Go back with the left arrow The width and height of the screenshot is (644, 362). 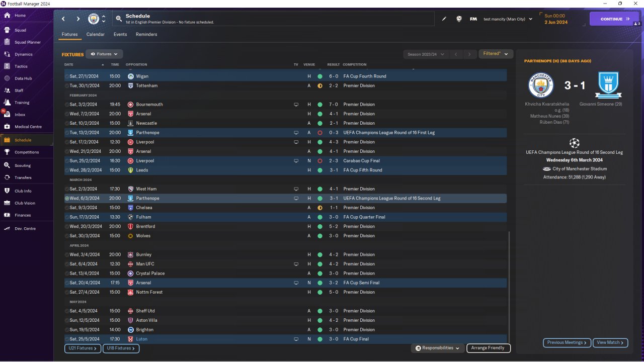(63, 19)
